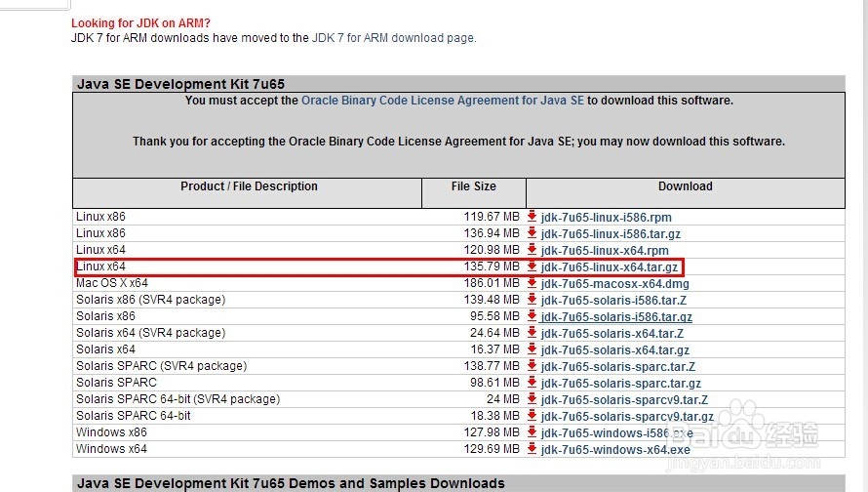This screenshot has height=492, width=868.
Task: Click the 119.67 MB file size cell
Action: click(x=492, y=217)
